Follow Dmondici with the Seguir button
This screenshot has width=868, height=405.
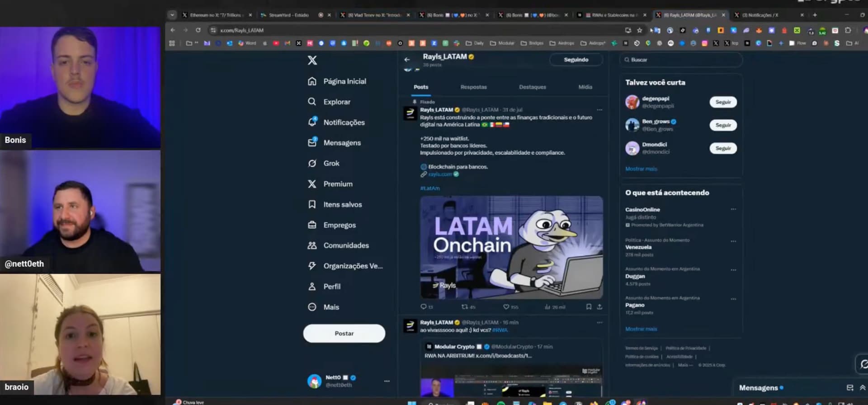pyautogui.click(x=723, y=148)
